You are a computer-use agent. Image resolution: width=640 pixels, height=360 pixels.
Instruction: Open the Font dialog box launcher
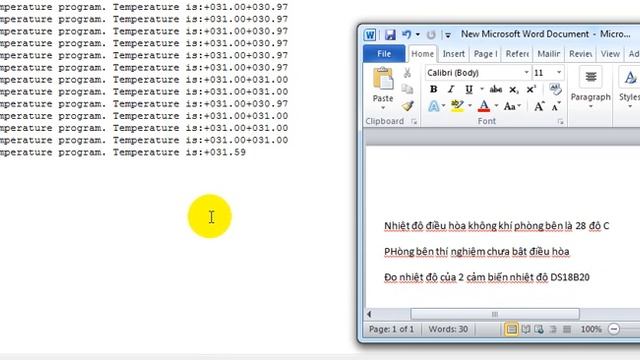(560, 122)
